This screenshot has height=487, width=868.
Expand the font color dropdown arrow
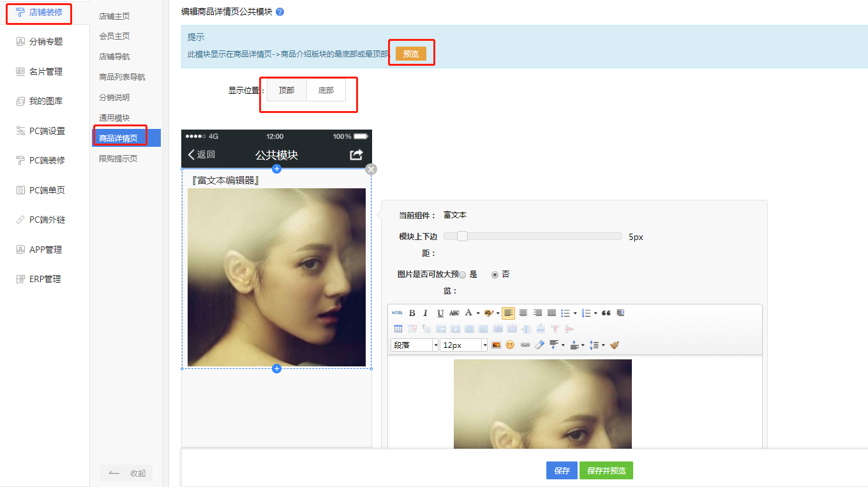coord(478,313)
